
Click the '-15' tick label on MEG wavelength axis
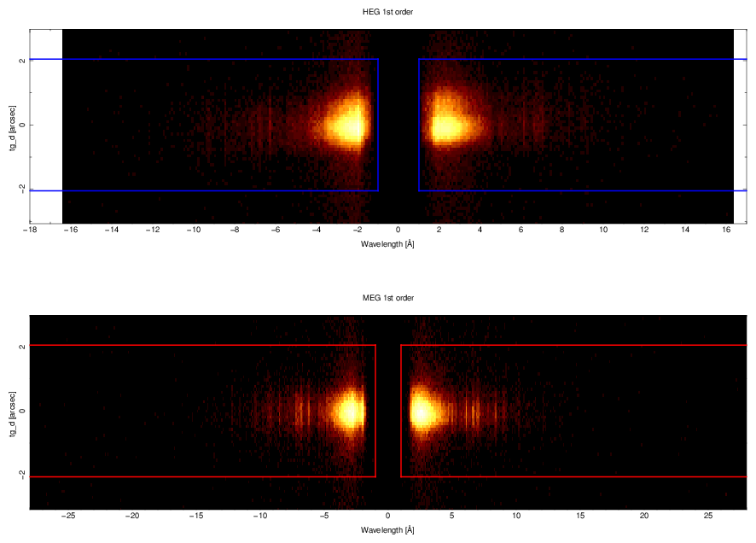(x=196, y=516)
